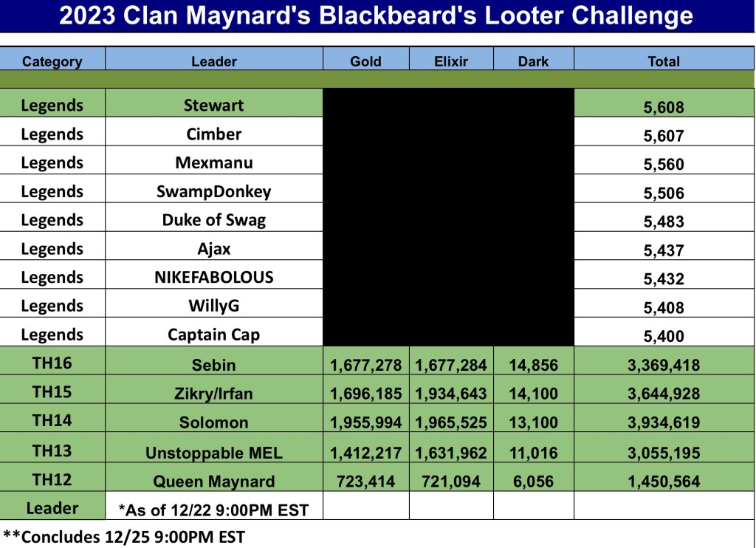This screenshot has height=548, width=756.
Task: Click the Gold column header
Action: click(365, 61)
